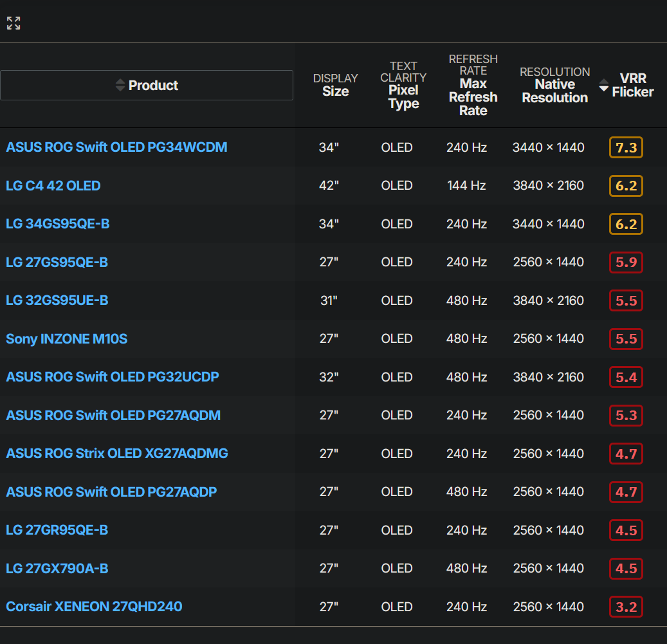The height and width of the screenshot is (644, 667).
Task: Sort by the Product column arrows
Action: tap(120, 85)
